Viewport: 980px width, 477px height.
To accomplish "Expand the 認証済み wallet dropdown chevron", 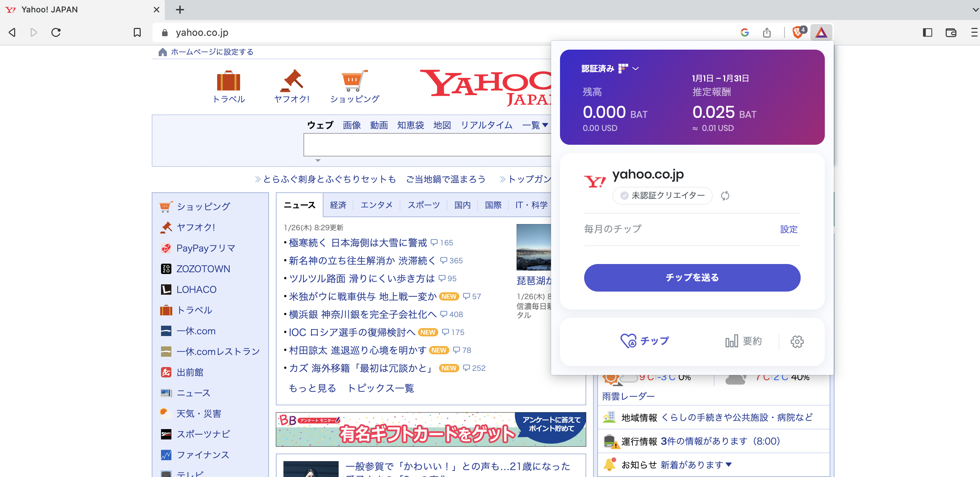I will [635, 69].
